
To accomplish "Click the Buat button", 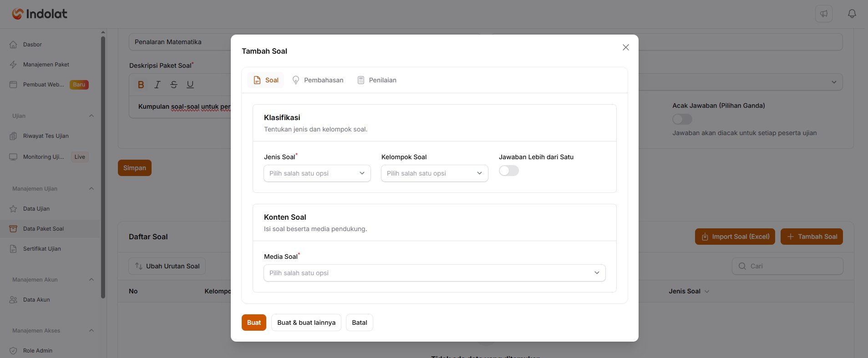I will click(x=254, y=323).
